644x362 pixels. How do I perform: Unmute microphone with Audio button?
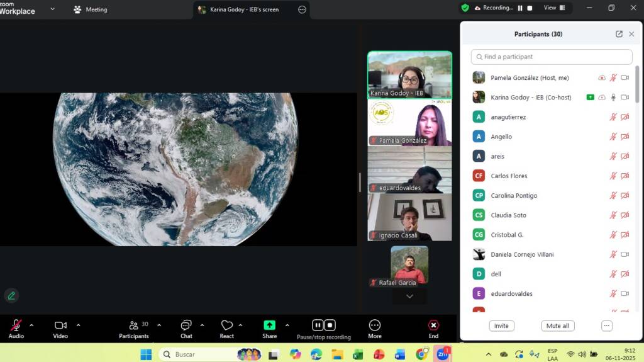pos(16,325)
